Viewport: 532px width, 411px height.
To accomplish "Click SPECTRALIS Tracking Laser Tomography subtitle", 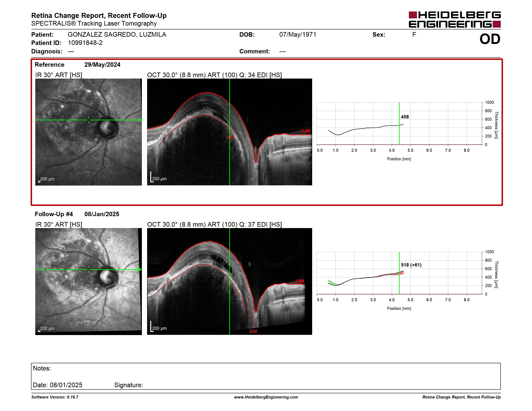I will click(x=94, y=24).
